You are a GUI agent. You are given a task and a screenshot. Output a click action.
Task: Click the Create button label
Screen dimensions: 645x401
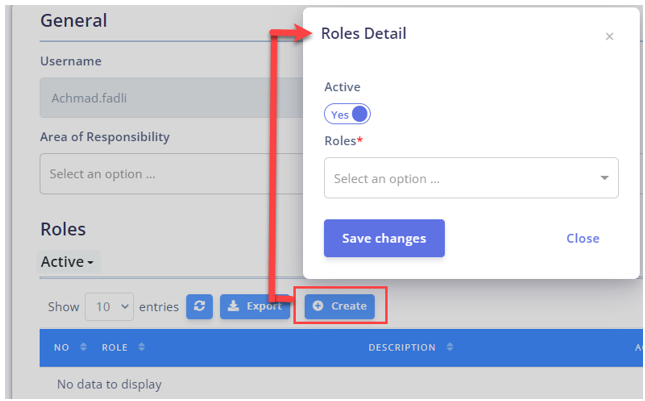(x=349, y=306)
